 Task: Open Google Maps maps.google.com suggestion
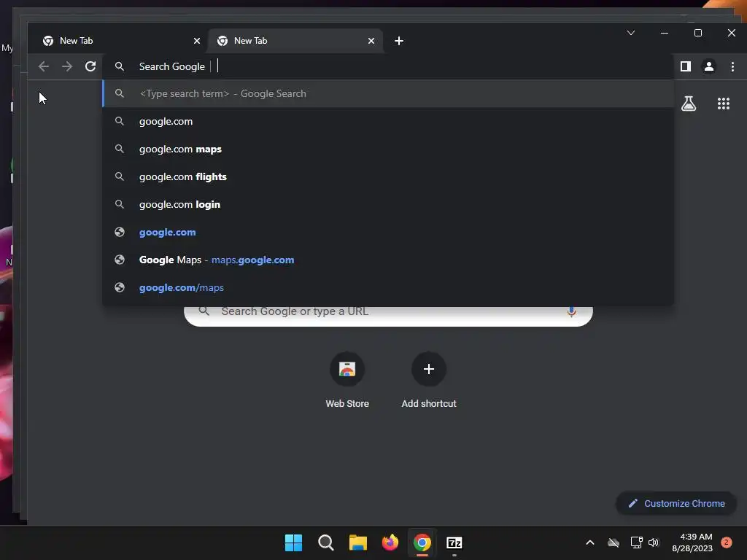coord(388,260)
